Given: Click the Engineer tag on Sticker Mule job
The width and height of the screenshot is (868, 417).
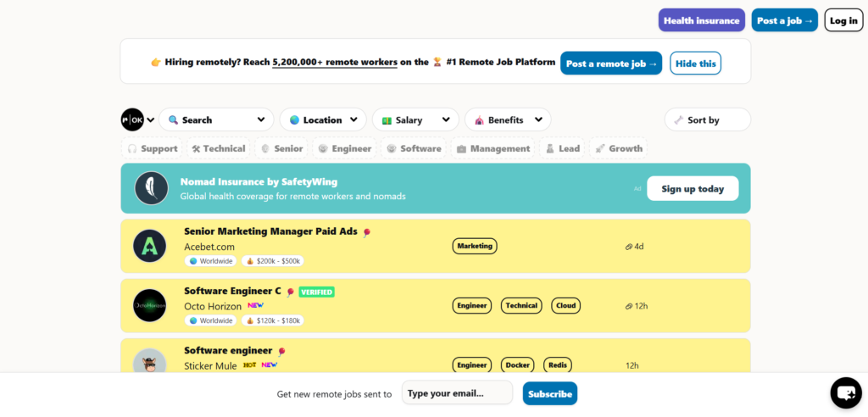Looking at the screenshot, I should pos(471,365).
